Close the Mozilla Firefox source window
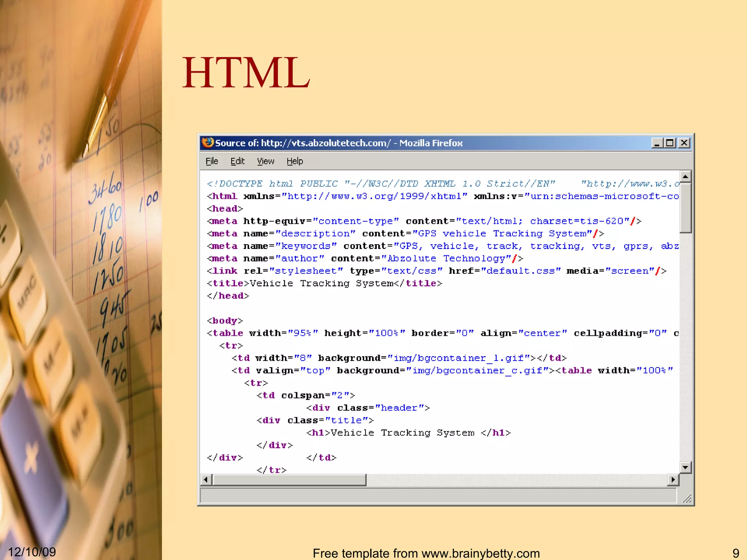This screenshot has height=560, width=747. [684, 143]
